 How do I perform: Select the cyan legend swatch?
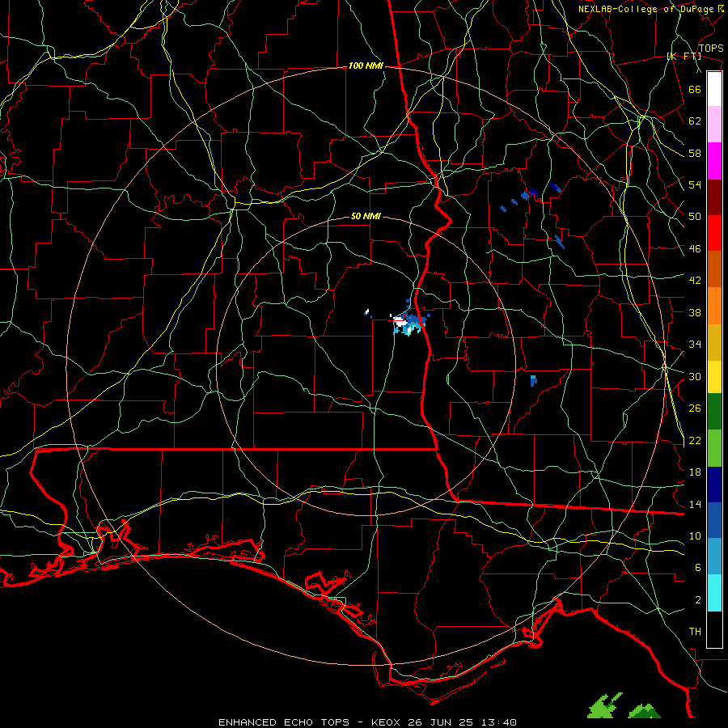coord(714,593)
